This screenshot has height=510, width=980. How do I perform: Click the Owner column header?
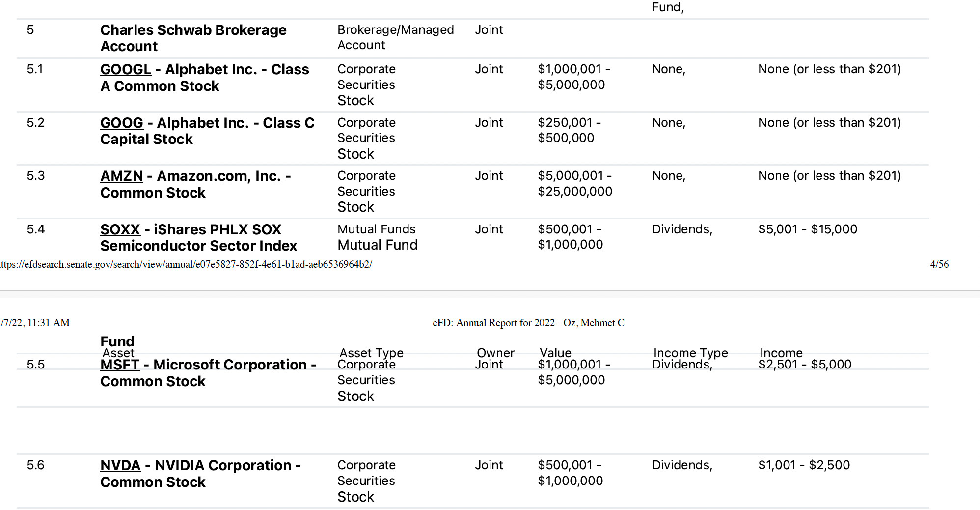495,352
